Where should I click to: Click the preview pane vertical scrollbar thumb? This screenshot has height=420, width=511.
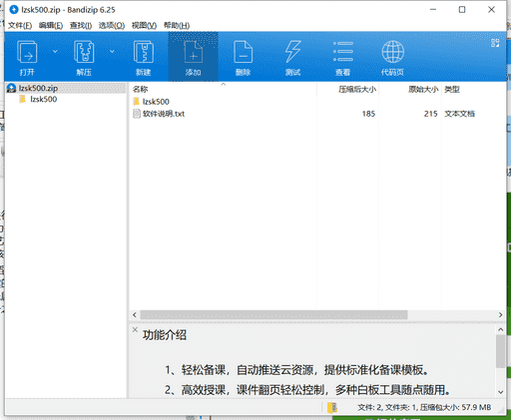click(500, 351)
